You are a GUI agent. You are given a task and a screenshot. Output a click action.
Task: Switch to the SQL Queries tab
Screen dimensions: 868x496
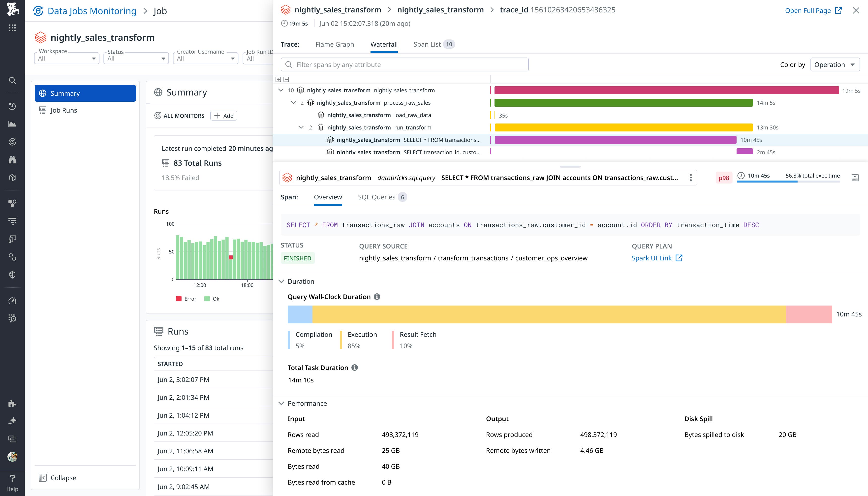[376, 197]
